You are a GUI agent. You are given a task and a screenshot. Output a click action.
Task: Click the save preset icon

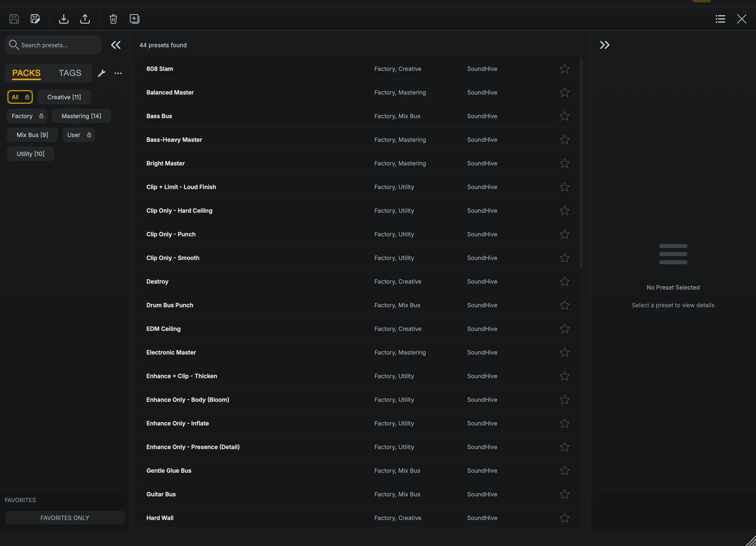(x=14, y=19)
